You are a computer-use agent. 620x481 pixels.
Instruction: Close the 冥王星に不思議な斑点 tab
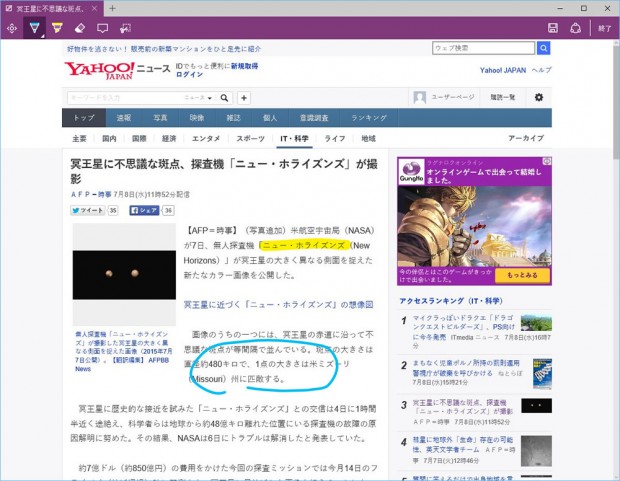[95, 8]
